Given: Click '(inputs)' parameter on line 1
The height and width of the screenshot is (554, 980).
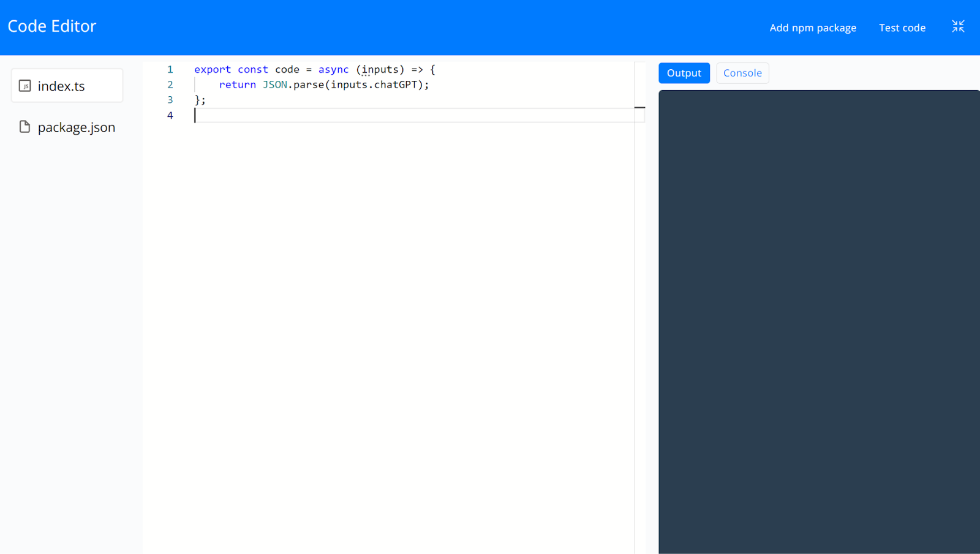Looking at the screenshot, I should tap(380, 70).
